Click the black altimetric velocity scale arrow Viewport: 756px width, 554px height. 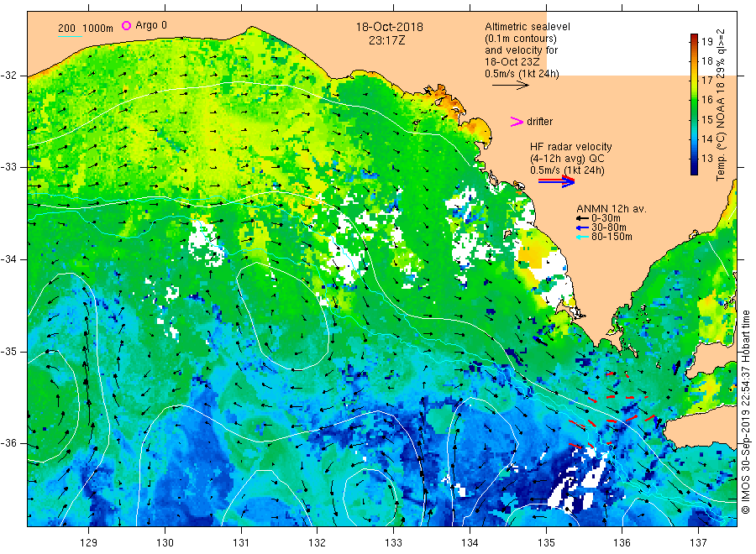511,86
